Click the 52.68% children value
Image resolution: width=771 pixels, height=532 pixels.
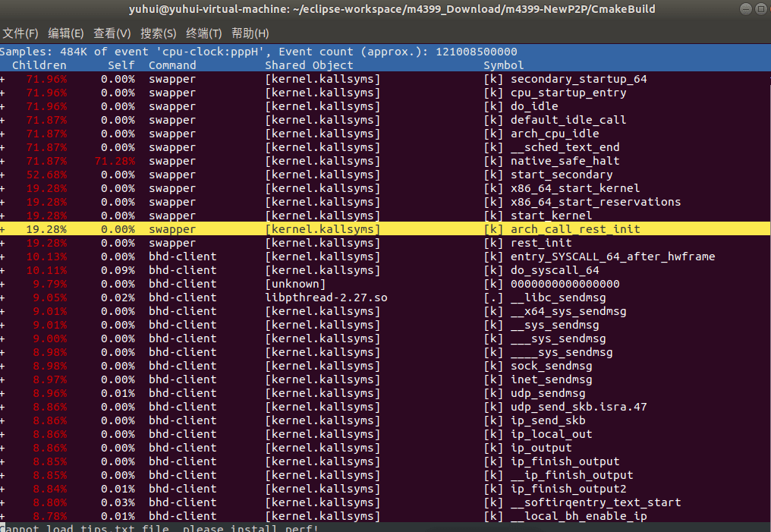[x=47, y=175]
